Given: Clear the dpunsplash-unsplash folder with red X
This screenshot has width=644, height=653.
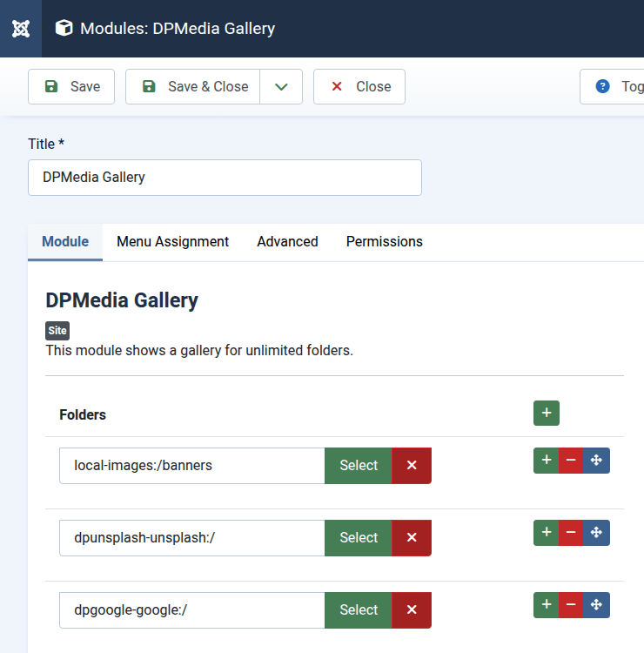Looking at the screenshot, I should click(412, 538).
